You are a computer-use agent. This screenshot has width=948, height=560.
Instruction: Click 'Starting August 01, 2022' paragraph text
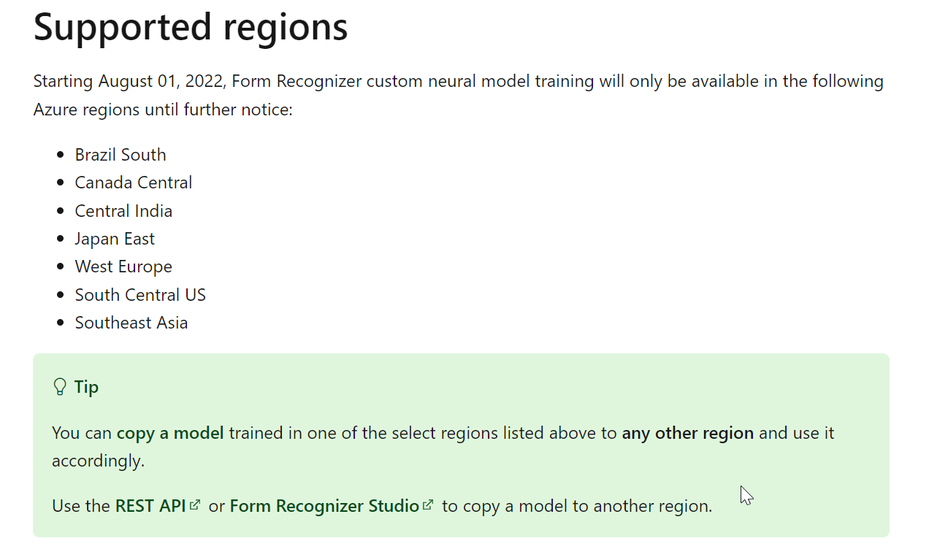459,96
